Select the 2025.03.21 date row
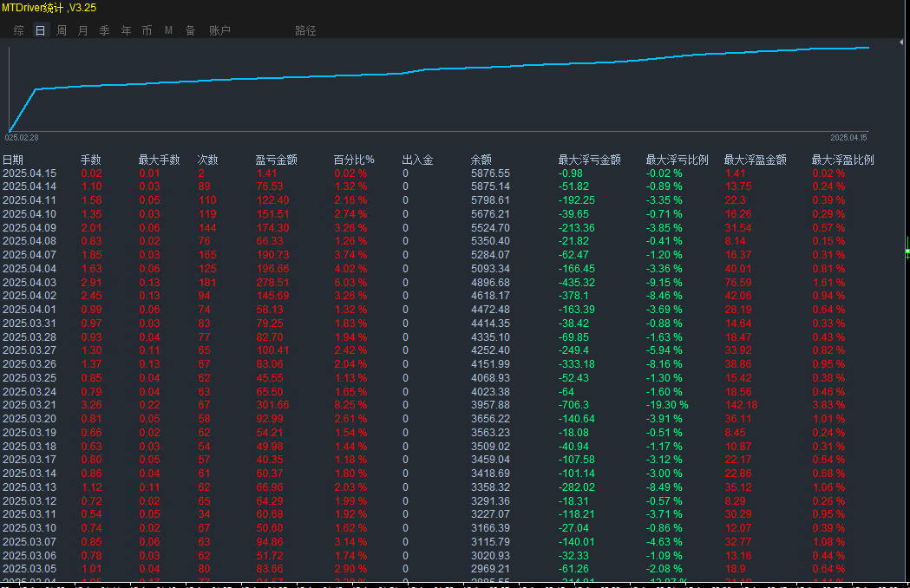This screenshot has width=910, height=588. 29,405
